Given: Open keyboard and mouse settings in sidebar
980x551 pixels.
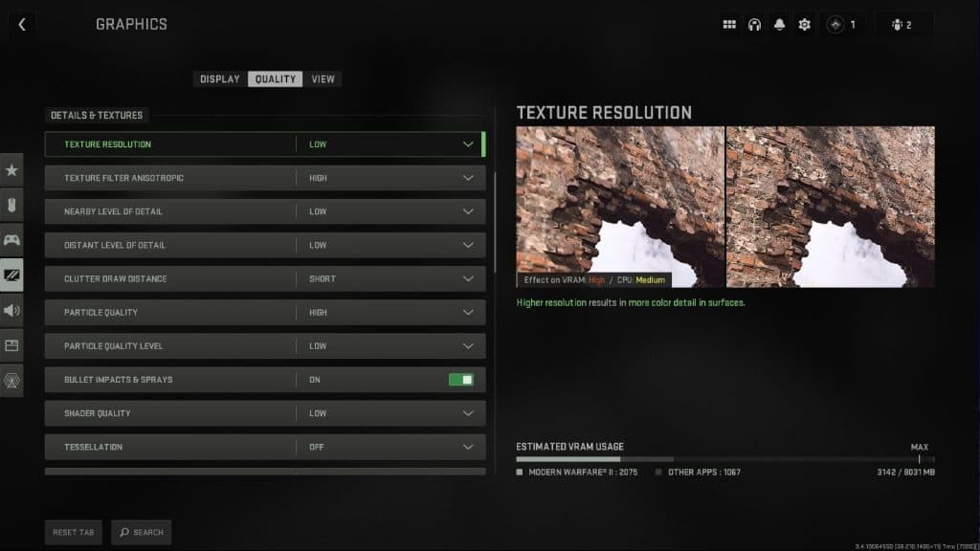Looking at the screenshot, I should [11, 205].
